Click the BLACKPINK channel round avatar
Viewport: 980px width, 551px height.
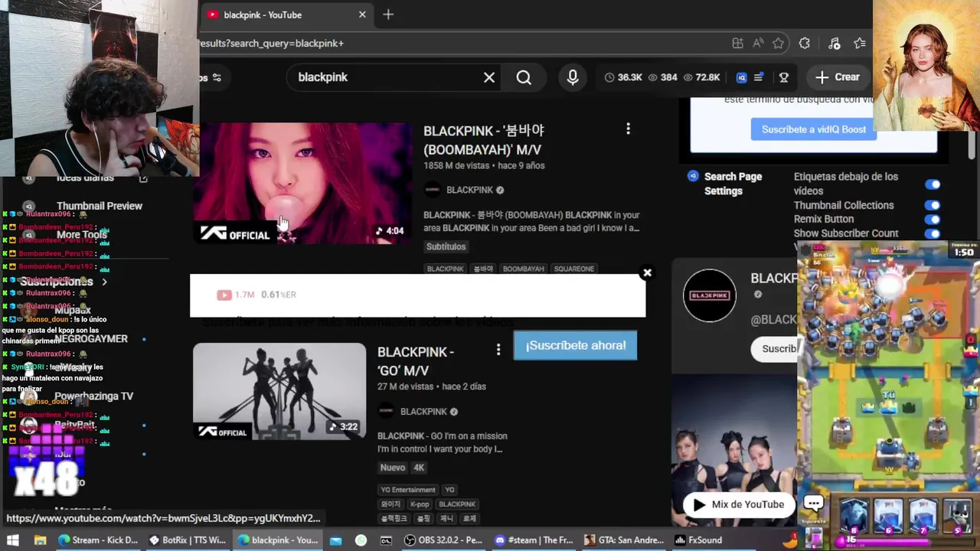click(710, 295)
